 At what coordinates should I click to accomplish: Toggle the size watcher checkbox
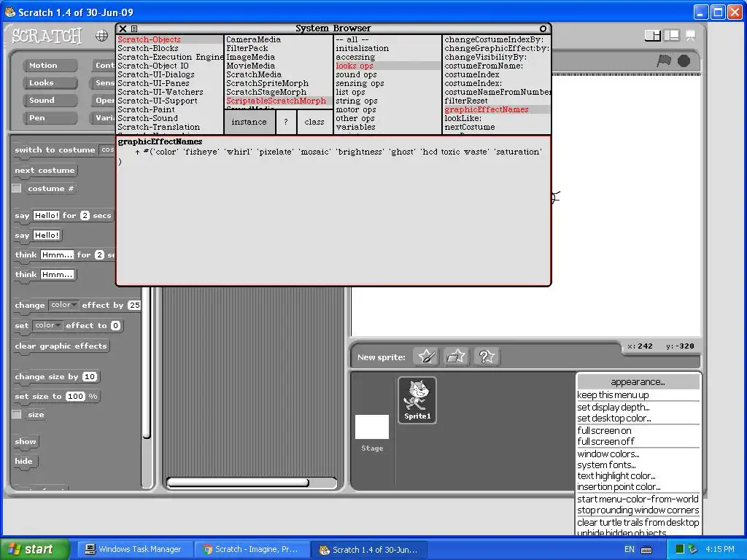pyautogui.click(x=17, y=414)
